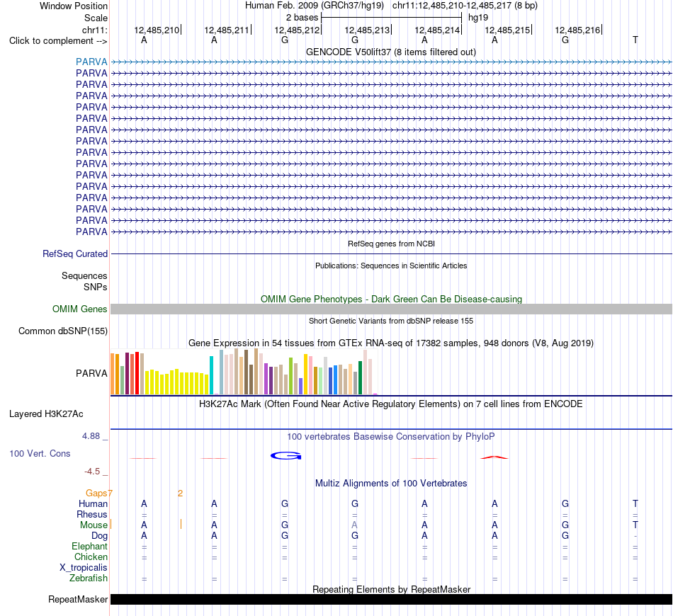Click the cyan bar in GTEx expression chart
The width and height of the screenshot is (673, 616).
(211, 375)
